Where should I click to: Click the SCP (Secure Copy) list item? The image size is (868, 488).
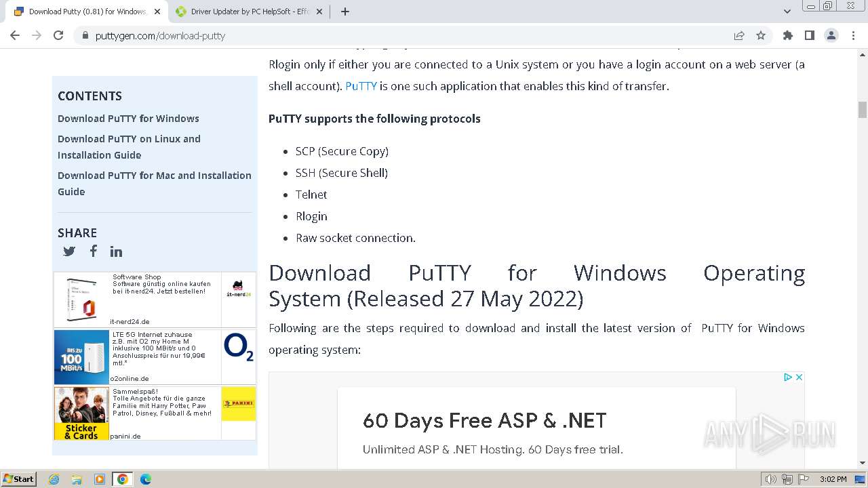pos(342,151)
